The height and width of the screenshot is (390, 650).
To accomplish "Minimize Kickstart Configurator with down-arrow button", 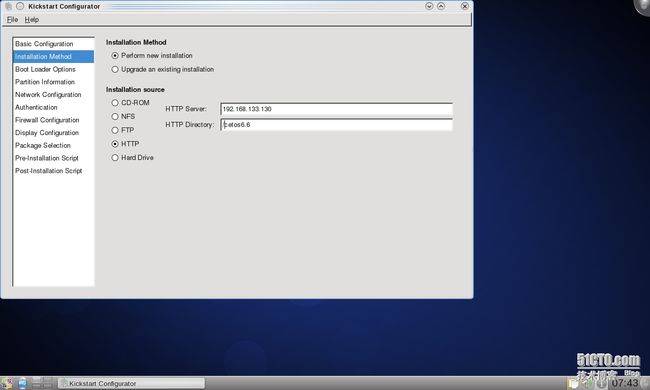I will coord(429,6).
